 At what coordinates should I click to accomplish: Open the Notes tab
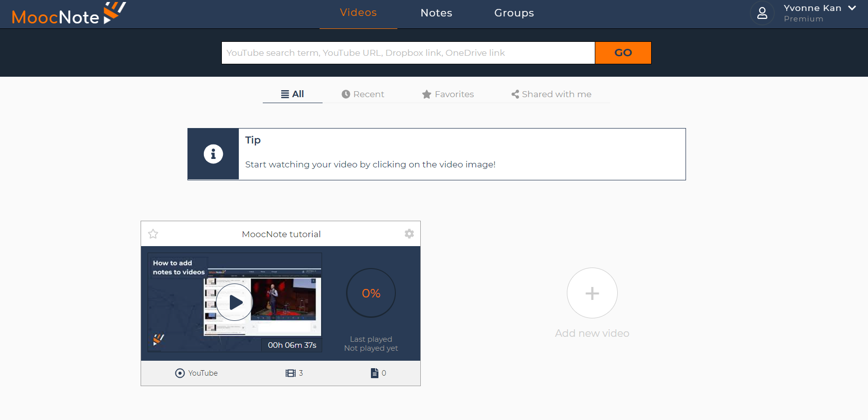click(x=436, y=13)
